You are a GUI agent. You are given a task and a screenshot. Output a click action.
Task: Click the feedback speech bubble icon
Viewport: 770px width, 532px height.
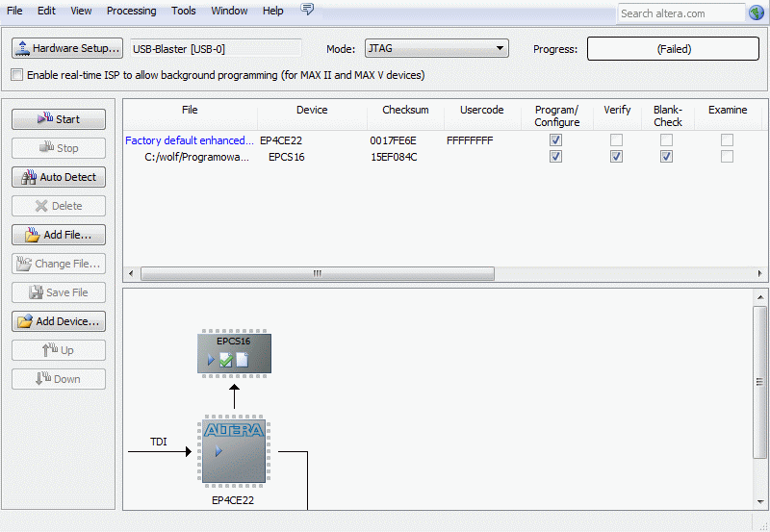coord(307,10)
